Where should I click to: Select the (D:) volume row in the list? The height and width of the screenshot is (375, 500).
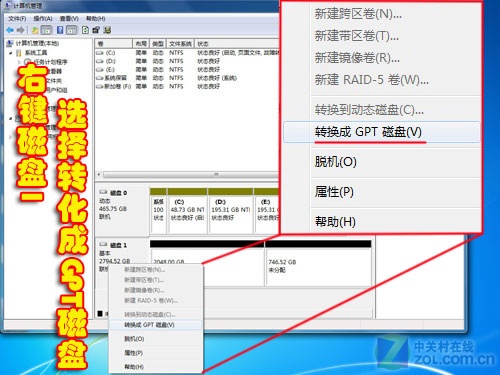click(187, 61)
